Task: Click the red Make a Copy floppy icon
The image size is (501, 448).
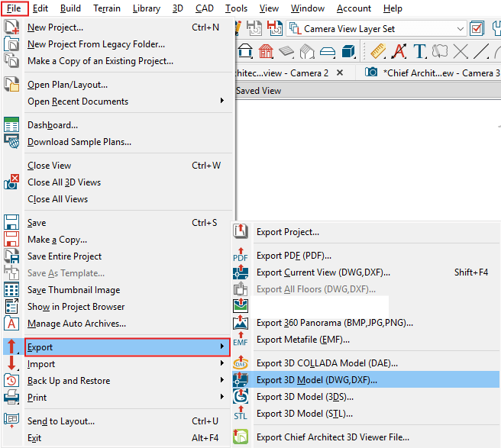Action: [11, 239]
